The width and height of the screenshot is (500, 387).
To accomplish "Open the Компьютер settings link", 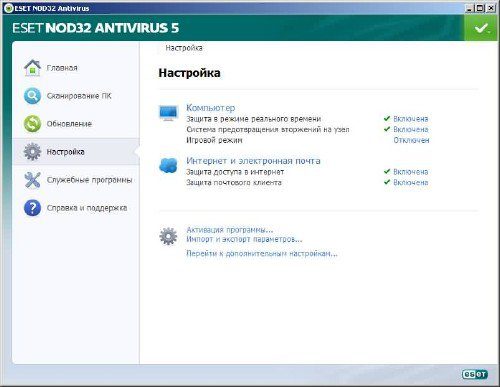I will (210, 108).
